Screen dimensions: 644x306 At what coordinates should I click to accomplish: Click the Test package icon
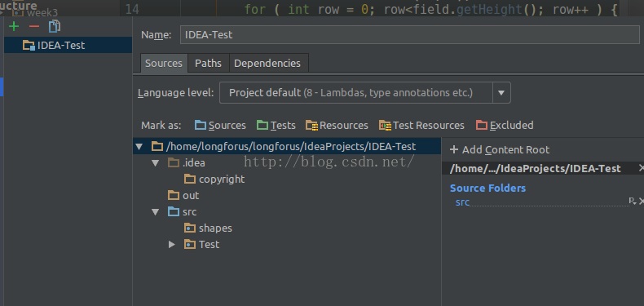pyautogui.click(x=190, y=245)
